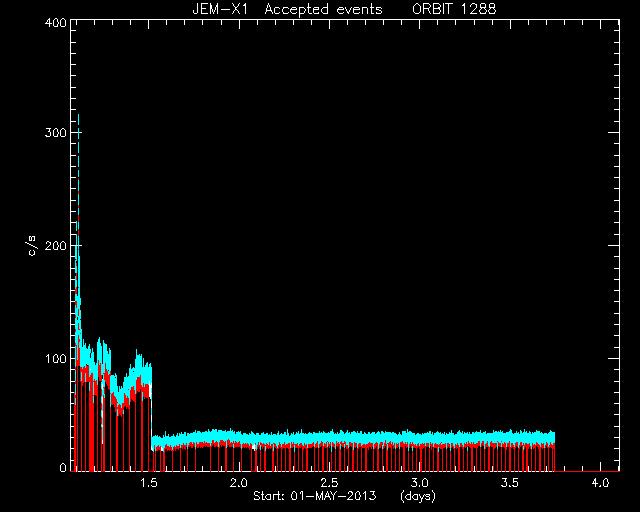Click the 4.0 tick label on x-axis

pyautogui.click(x=600, y=483)
